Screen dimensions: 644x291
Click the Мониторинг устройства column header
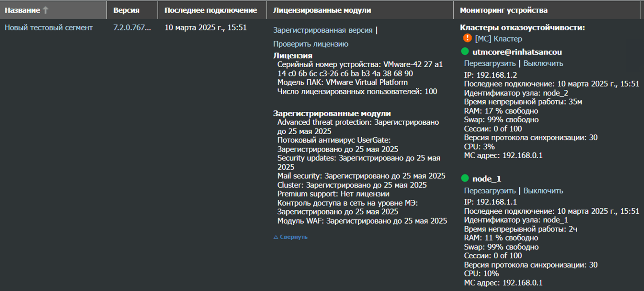503,9
